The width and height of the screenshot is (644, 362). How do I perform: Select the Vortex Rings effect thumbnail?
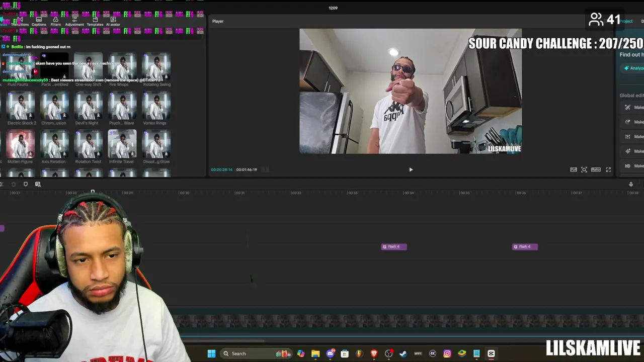[156, 106]
